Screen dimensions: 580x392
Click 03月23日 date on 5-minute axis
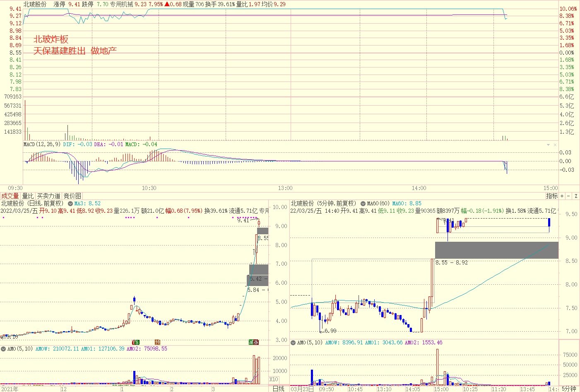point(302,389)
